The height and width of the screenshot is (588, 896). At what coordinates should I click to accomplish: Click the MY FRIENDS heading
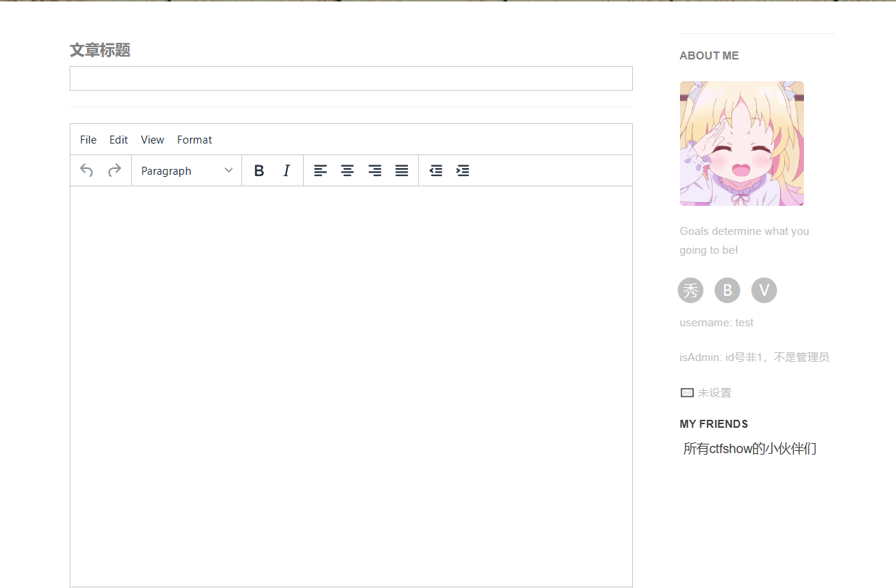point(714,424)
